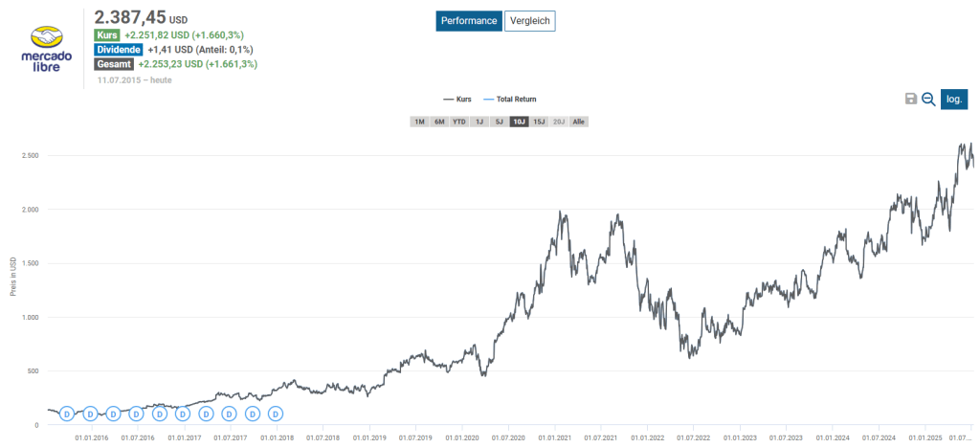Screen dimensions: 980x448
Task: Select the 1M time range
Action: coord(419,122)
